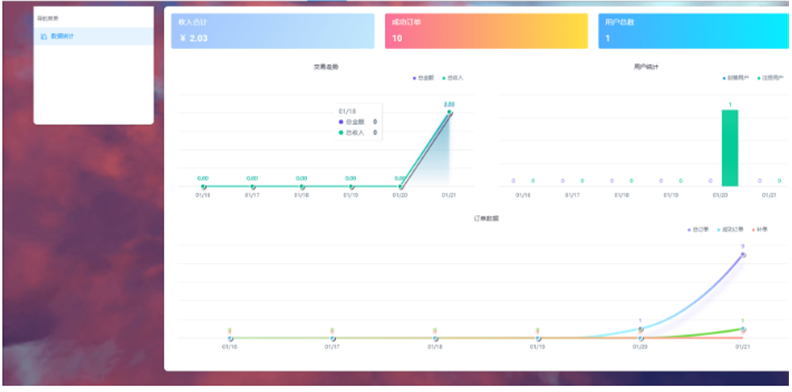792x392 pixels.
Task: Select the 收入合计 ¥ 2.03 card
Action: (273, 31)
